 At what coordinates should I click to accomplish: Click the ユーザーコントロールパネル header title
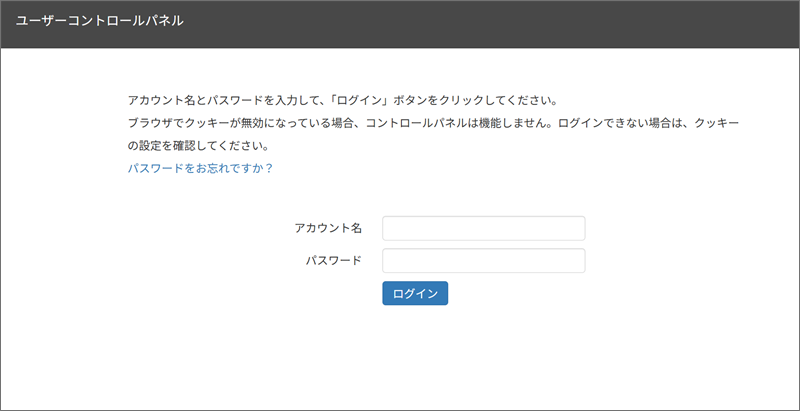click(99, 21)
